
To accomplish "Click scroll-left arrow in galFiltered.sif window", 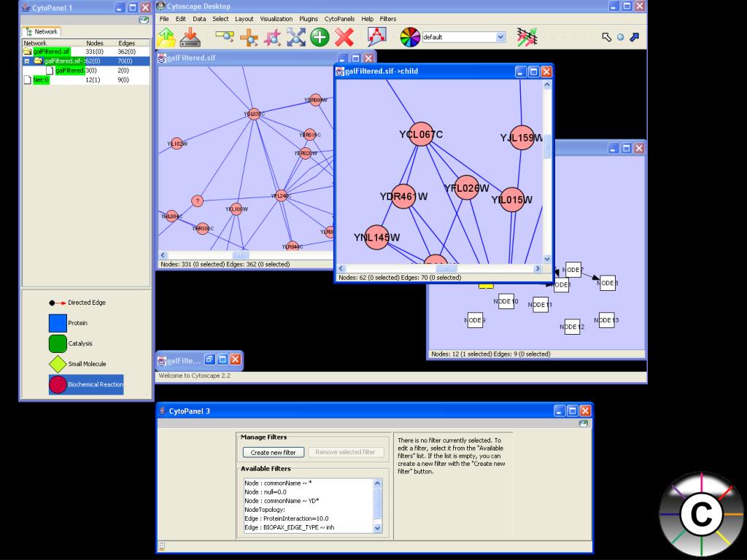I will tap(163, 255).
